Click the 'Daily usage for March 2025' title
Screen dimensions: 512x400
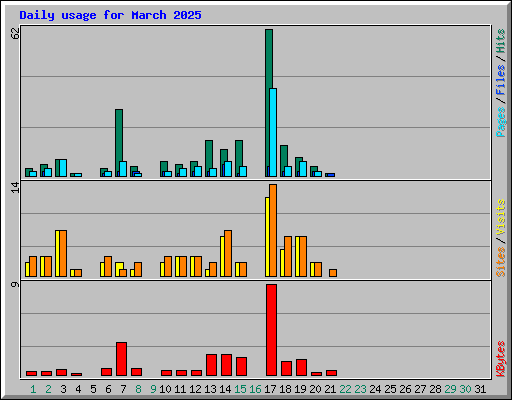[110, 15]
